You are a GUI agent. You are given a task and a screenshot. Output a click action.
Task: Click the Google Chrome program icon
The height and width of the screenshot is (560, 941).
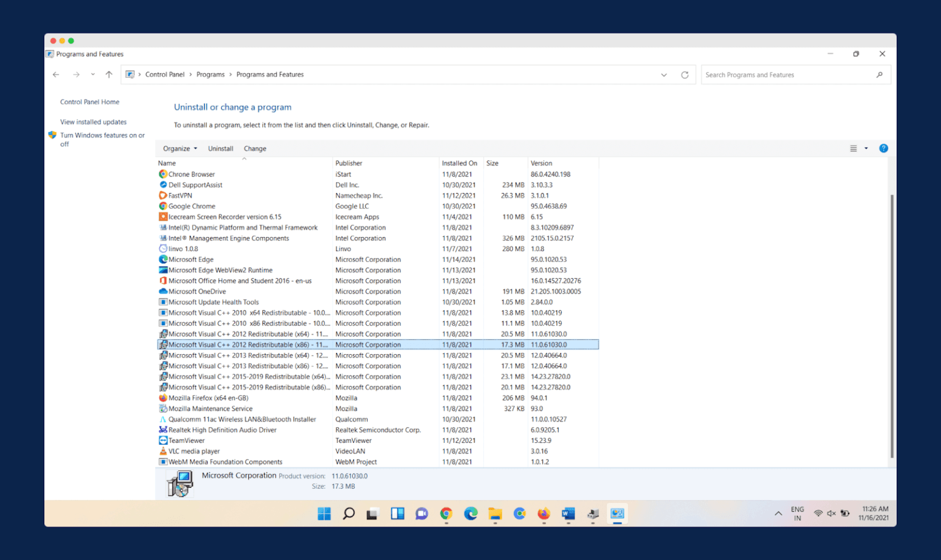[x=162, y=206]
